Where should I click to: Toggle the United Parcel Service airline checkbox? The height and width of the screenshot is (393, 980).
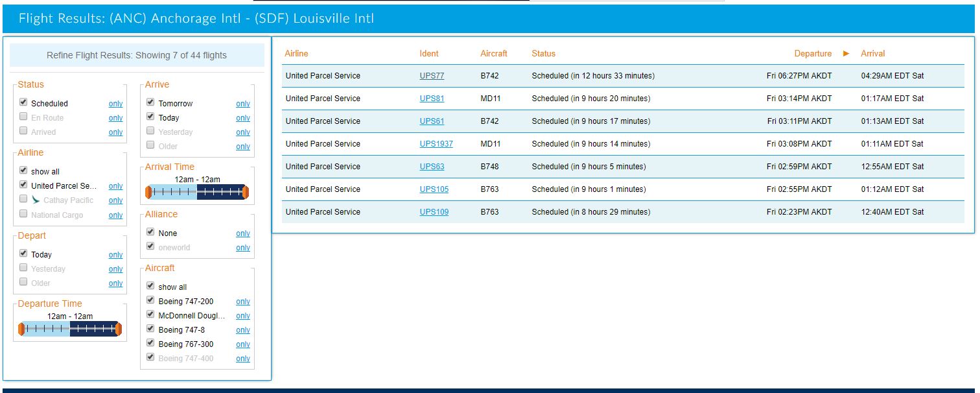tap(23, 185)
